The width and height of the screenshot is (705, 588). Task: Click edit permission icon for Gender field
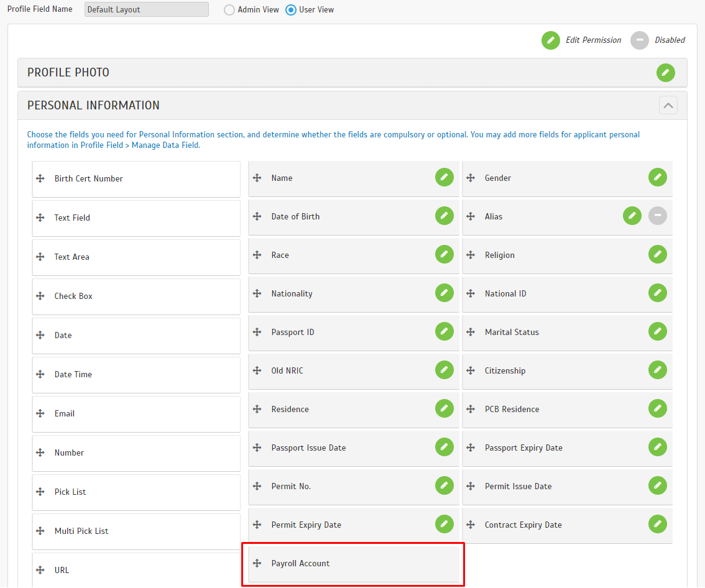click(x=657, y=177)
